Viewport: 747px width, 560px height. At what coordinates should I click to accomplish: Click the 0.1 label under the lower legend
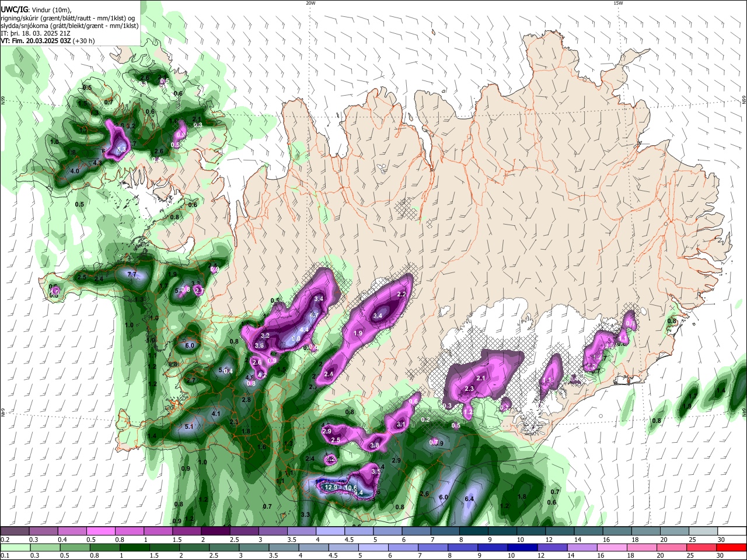(x=5, y=555)
